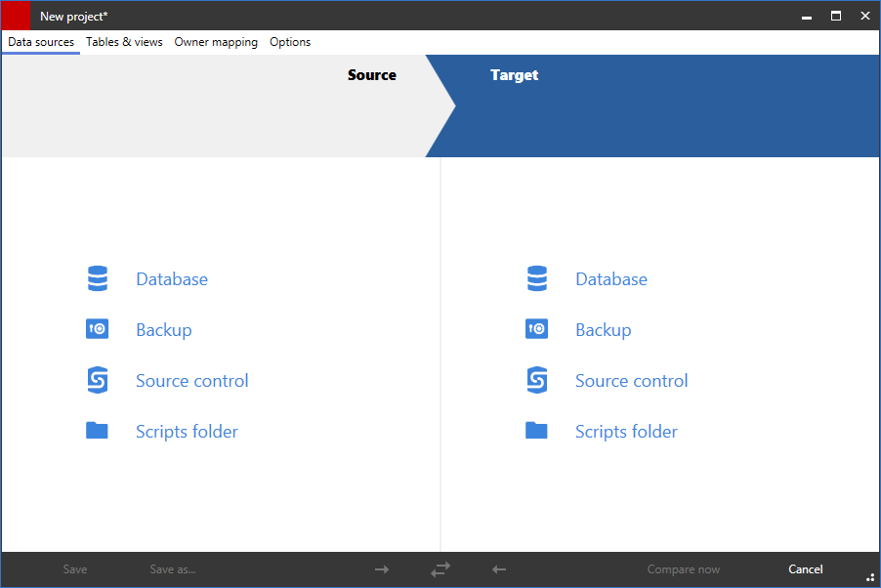Select the left-pointing sync direction arrow
Image resolution: width=881 pixels, height=588 pixels.
point(498,568)
